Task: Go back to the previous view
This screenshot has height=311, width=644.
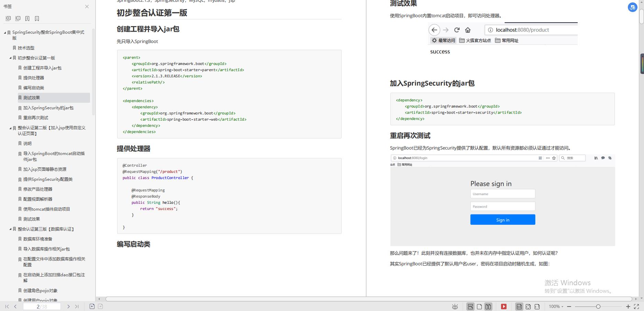Action: tap(92, 306)
